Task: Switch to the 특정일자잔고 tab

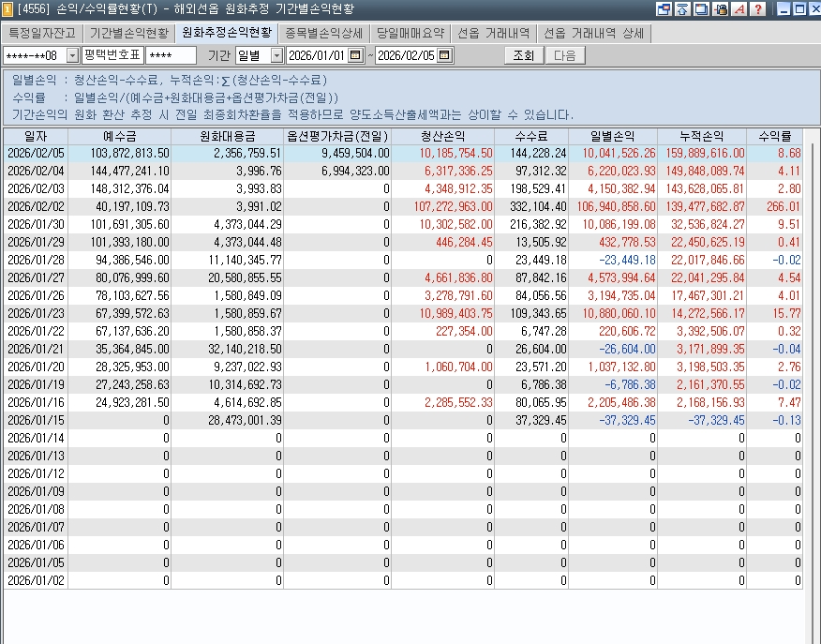Action: point(42,34)
